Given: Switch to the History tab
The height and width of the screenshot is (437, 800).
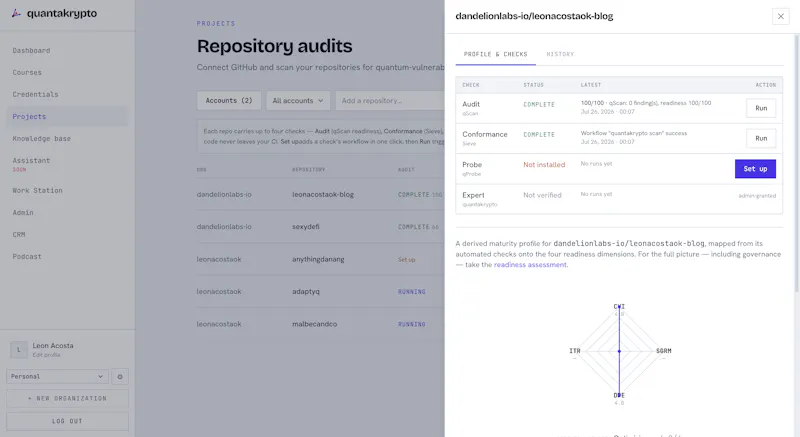Looking at the screenshot, I should [x=560, y=54].
